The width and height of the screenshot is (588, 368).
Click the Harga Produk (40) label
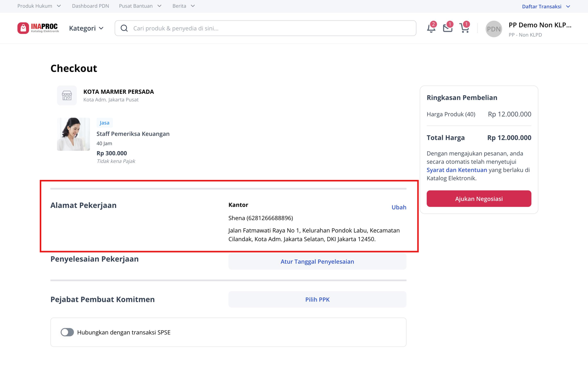point(451,114)
